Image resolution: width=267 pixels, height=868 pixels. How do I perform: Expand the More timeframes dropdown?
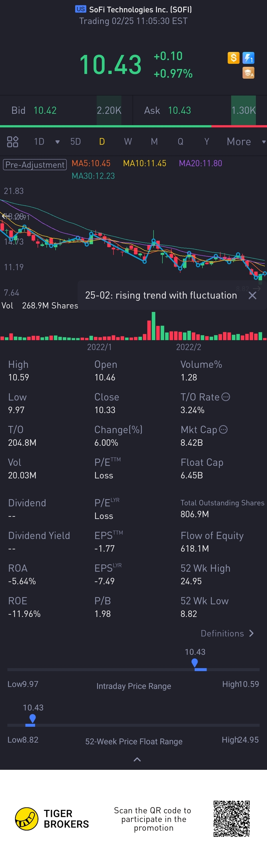pos(264,142)
